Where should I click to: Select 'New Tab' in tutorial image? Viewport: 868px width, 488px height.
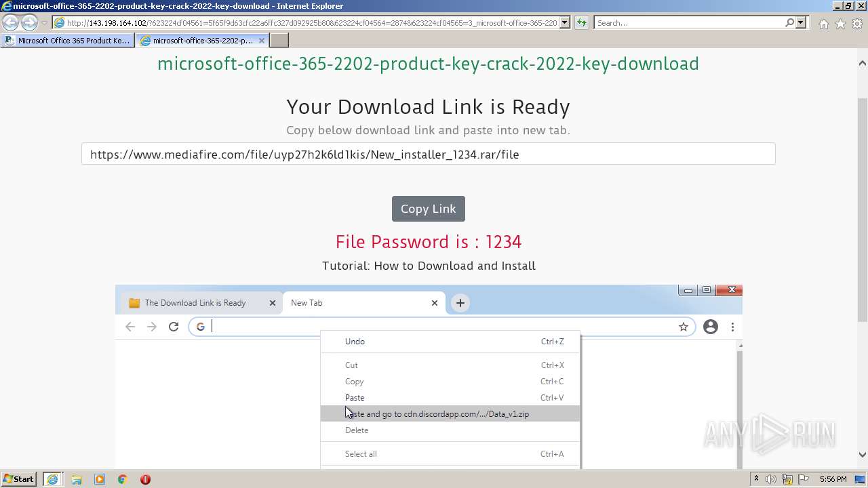pos(363,303)
